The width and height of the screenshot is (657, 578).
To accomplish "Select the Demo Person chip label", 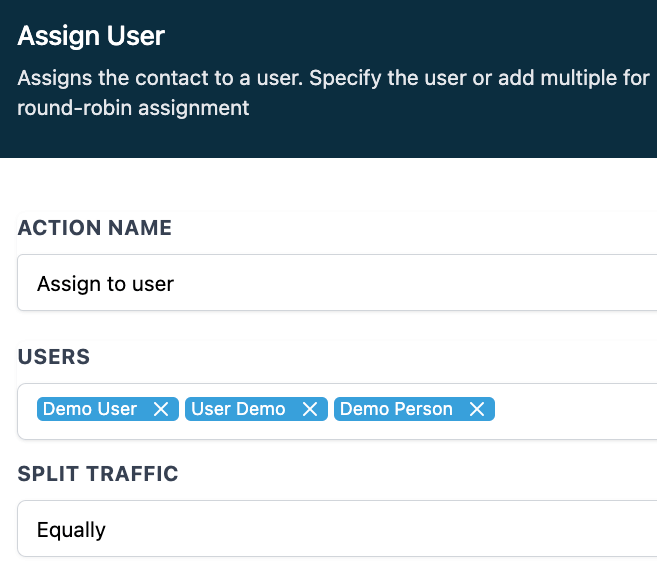I will pos(396,409).
